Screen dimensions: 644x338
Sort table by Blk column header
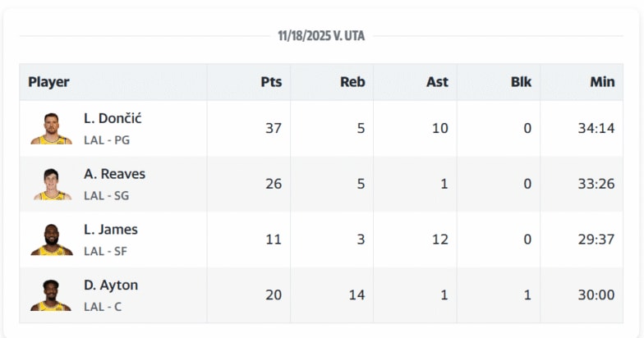click(521, 82)
